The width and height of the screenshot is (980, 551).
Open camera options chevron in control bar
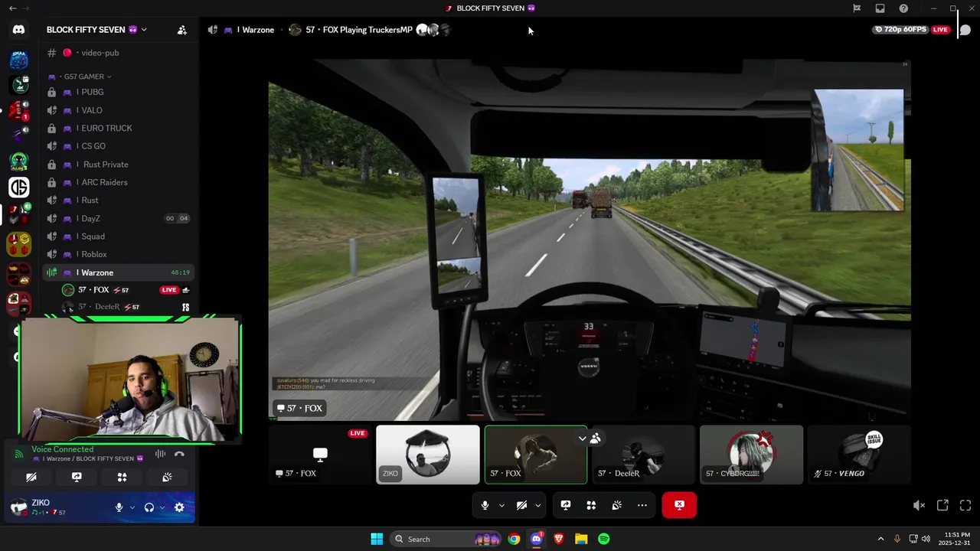tap(538, 505)
